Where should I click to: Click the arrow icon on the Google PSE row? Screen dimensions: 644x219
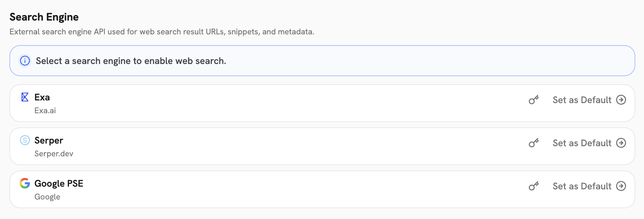tap(621, 186)
